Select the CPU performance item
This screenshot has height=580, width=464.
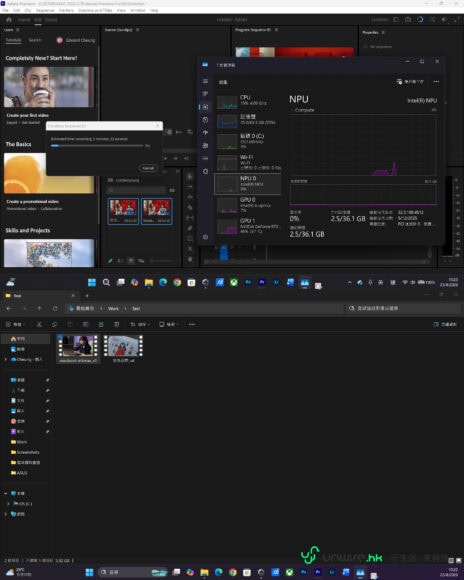pyautogui.click(x=248, y=101)
